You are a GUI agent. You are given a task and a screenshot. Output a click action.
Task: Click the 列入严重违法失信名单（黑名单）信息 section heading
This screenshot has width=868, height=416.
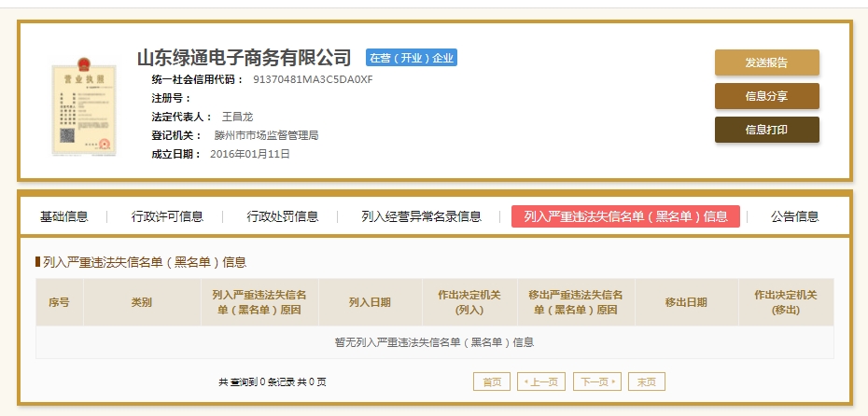click(145, 262)
